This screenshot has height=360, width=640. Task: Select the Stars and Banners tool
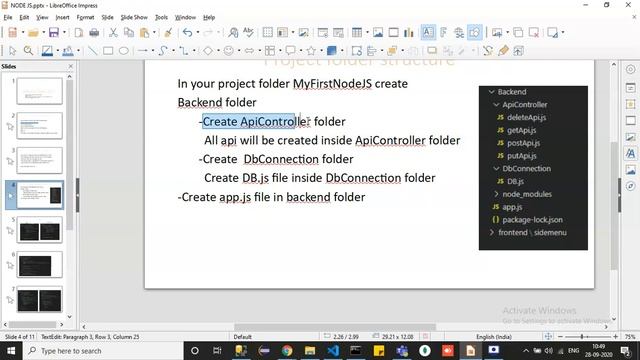coord(311,51)
